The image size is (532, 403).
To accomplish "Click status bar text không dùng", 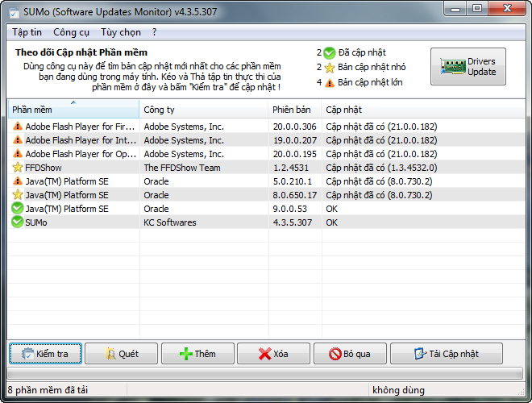I will [x=398, y=390].
